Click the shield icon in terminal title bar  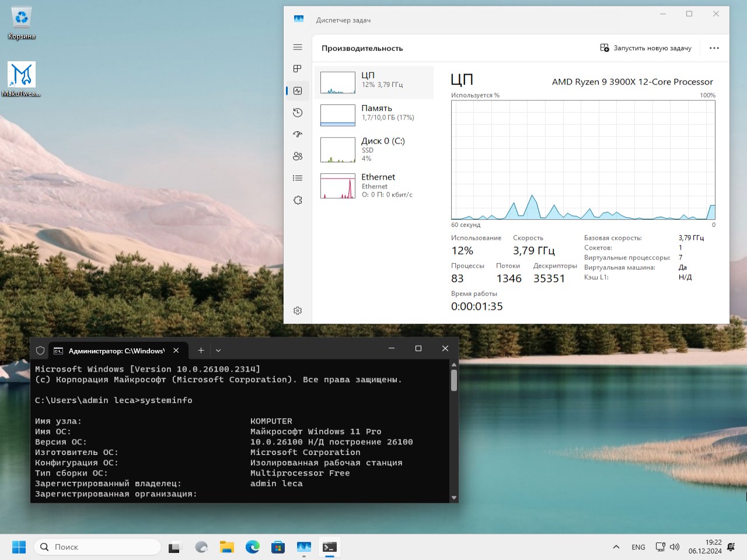click(x=40, y=351)
